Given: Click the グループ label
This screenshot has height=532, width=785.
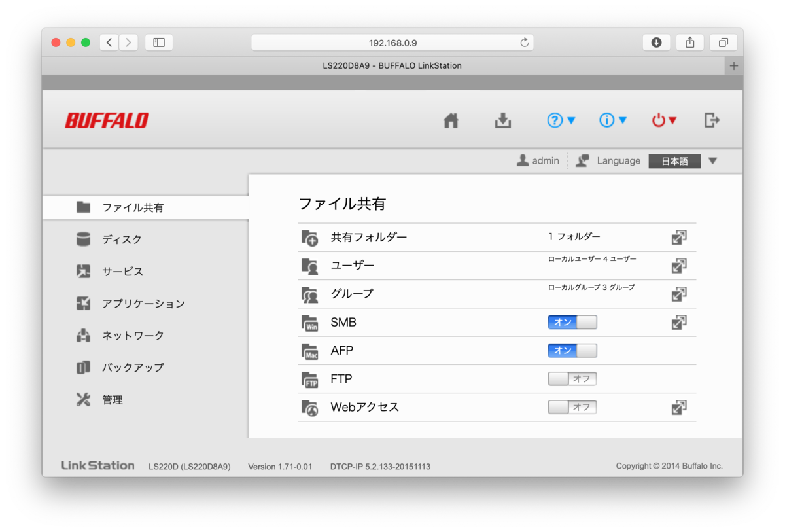Looking at the screenshot, I should [x=352, y=294].
